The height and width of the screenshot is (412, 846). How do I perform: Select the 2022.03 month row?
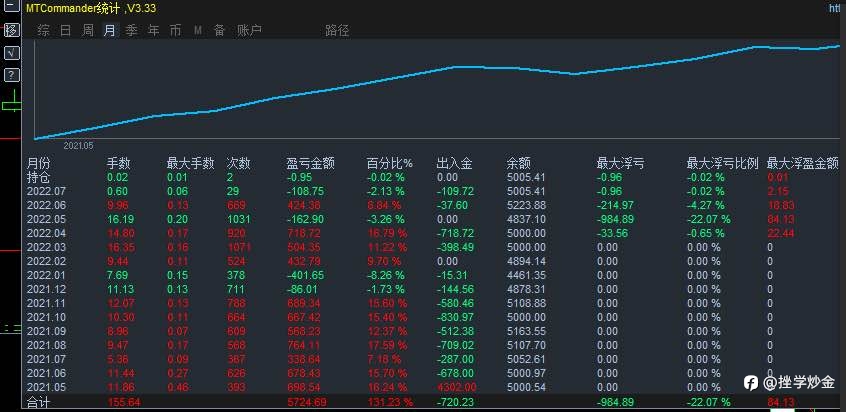point(433,248)
